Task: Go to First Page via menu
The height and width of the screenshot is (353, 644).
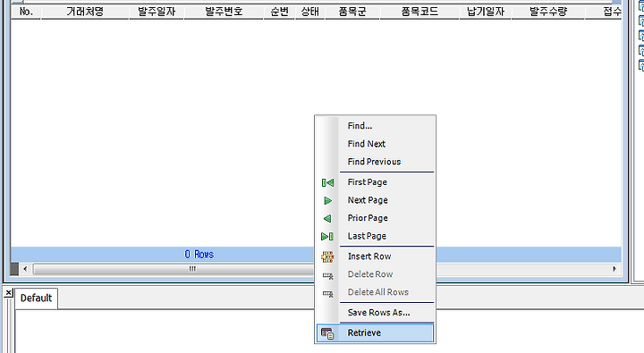Action: [x=375, y=181]
